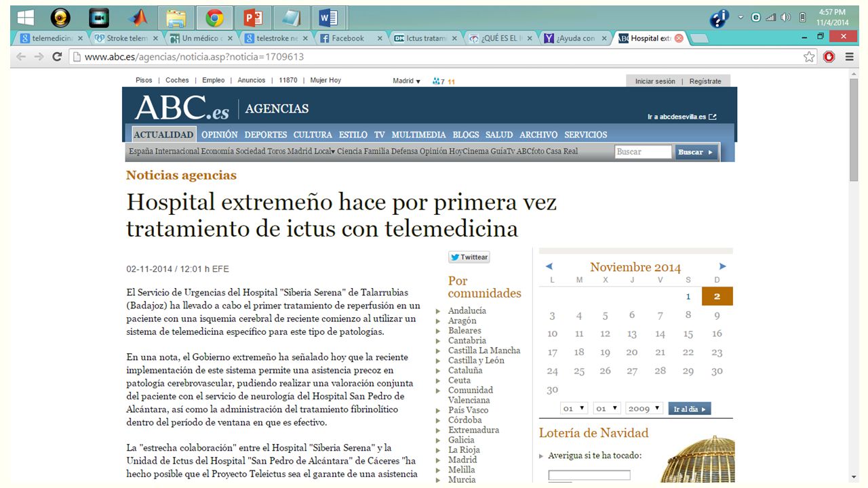
Task: Click the page vertical scrollbar thumb
Action: click(854, 129)
